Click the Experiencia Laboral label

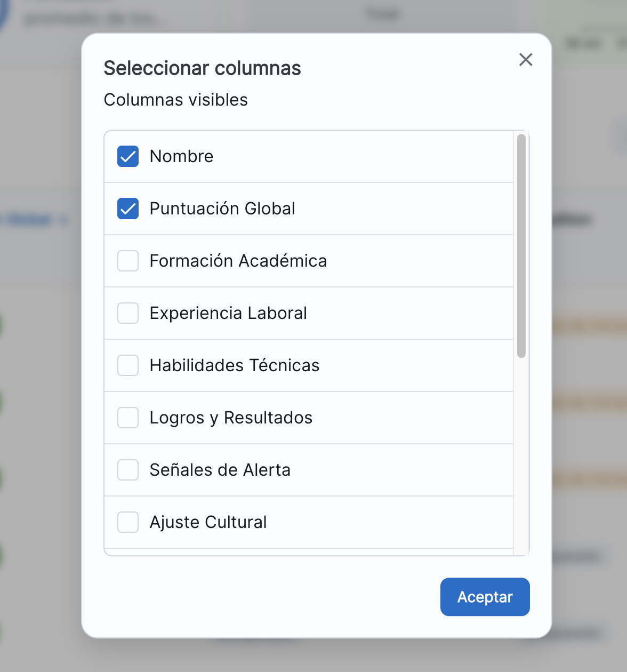click(228, 313)
